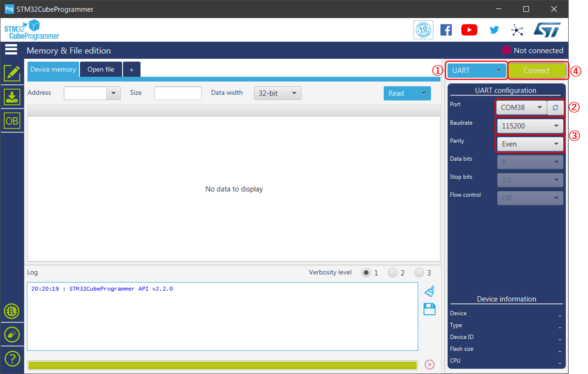Set verbosity level to 2

(393, 272)
